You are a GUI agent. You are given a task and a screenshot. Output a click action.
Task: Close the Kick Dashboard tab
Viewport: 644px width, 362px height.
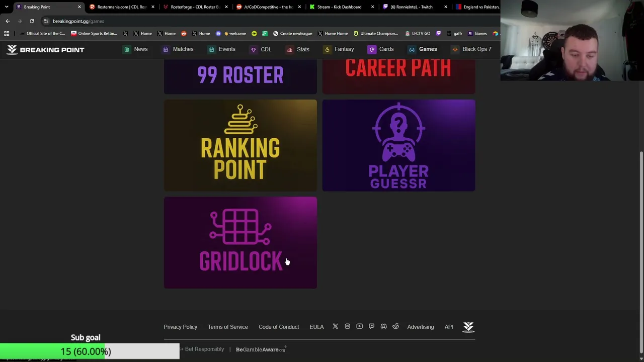372,7
